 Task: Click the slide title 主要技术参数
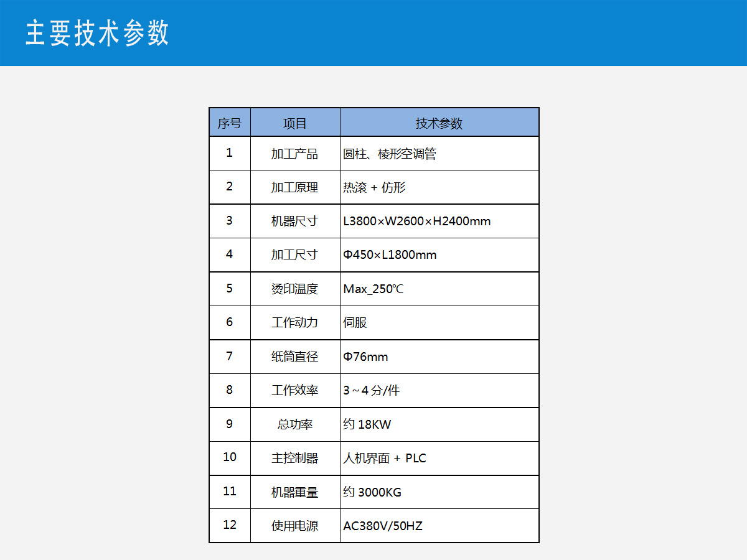coord(97,33)
